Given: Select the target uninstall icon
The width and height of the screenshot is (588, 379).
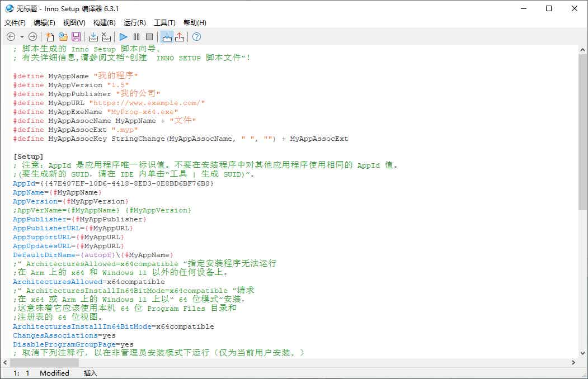Looking at the screenshot, I should tap(180, 37).
